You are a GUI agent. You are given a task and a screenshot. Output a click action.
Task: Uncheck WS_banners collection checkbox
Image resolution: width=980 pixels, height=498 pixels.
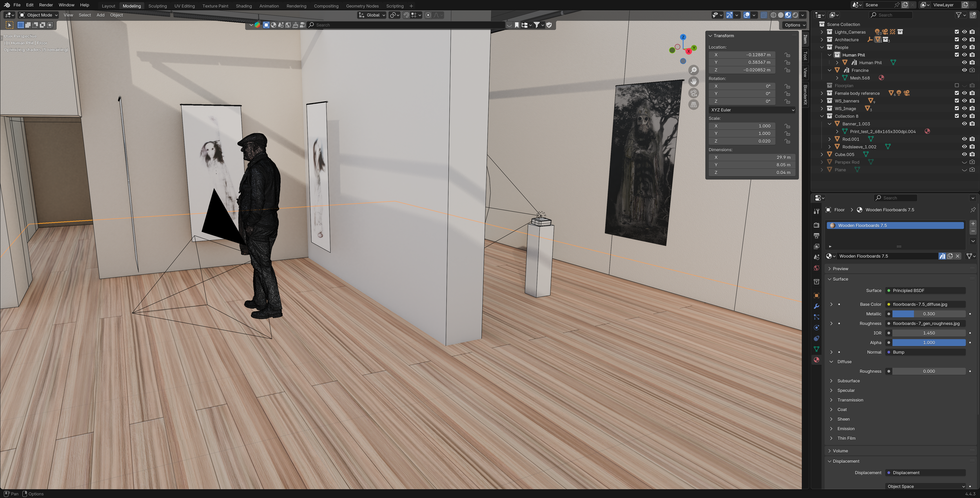pyautogui.click(x=956, y=101)
